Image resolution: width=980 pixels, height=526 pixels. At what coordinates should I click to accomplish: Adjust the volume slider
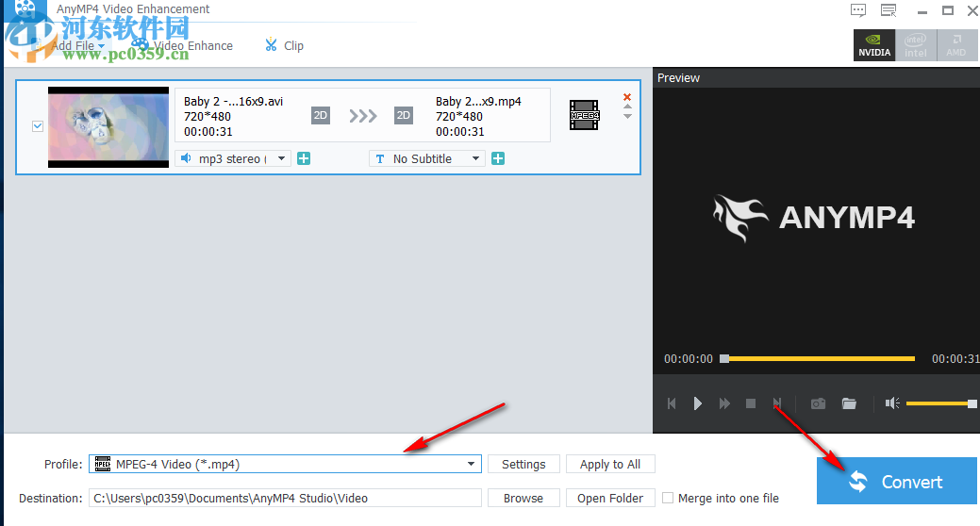coord(940,403)
